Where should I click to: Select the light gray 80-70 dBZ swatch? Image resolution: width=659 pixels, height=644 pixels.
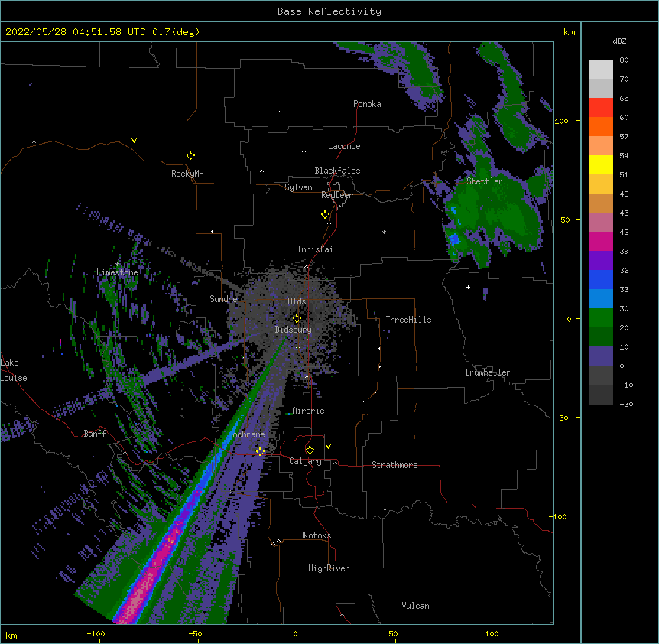601,70
